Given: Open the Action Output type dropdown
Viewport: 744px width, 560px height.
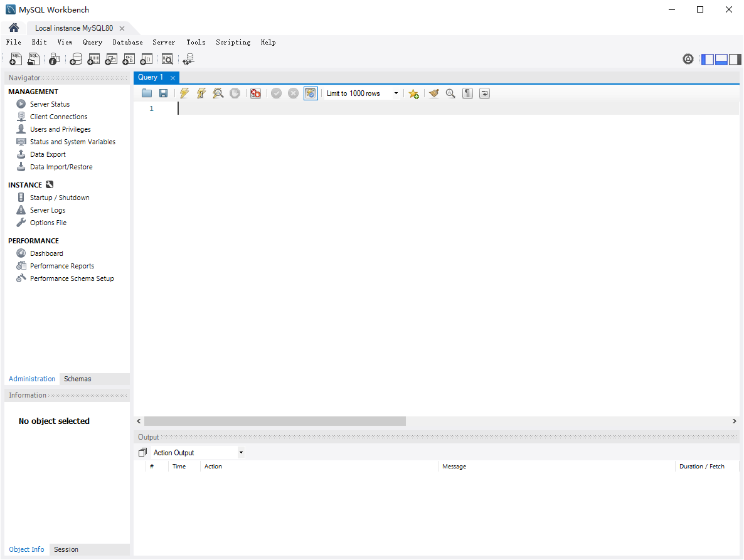Looking at the screenshot, I should point(198,452).
